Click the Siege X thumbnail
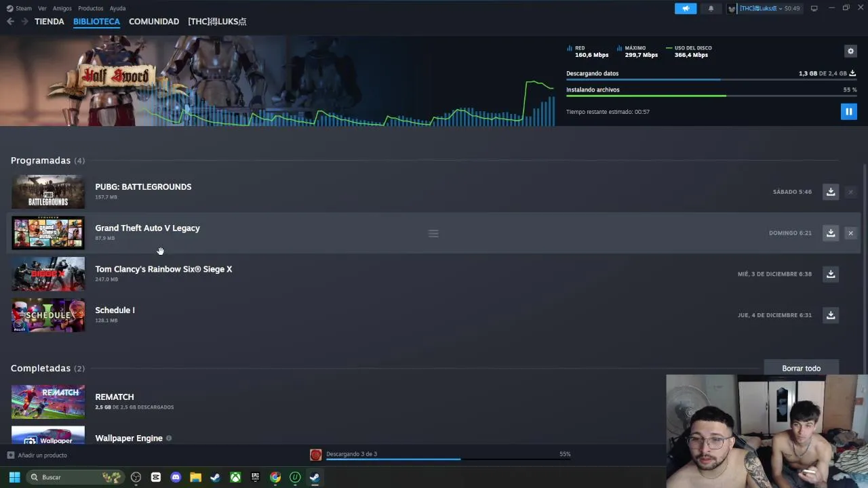This screenshot has width=868, height=488. pos(48,274)
